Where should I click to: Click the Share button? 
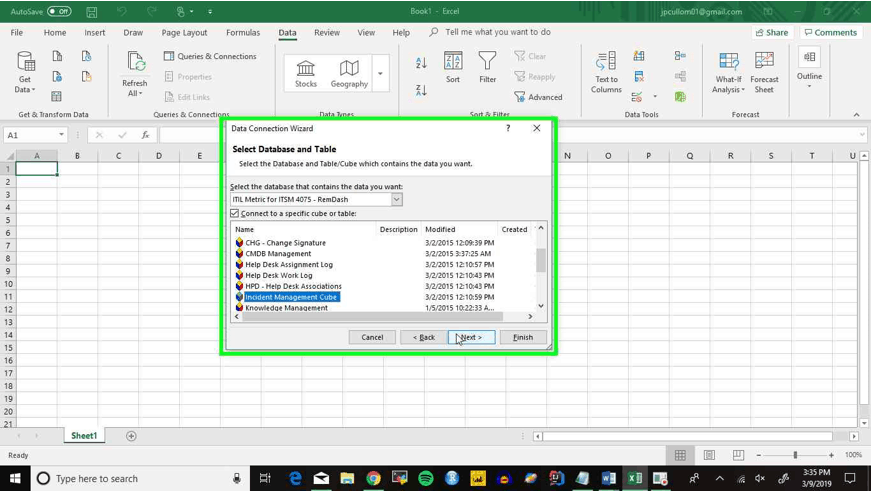click(x=772, y=32)
